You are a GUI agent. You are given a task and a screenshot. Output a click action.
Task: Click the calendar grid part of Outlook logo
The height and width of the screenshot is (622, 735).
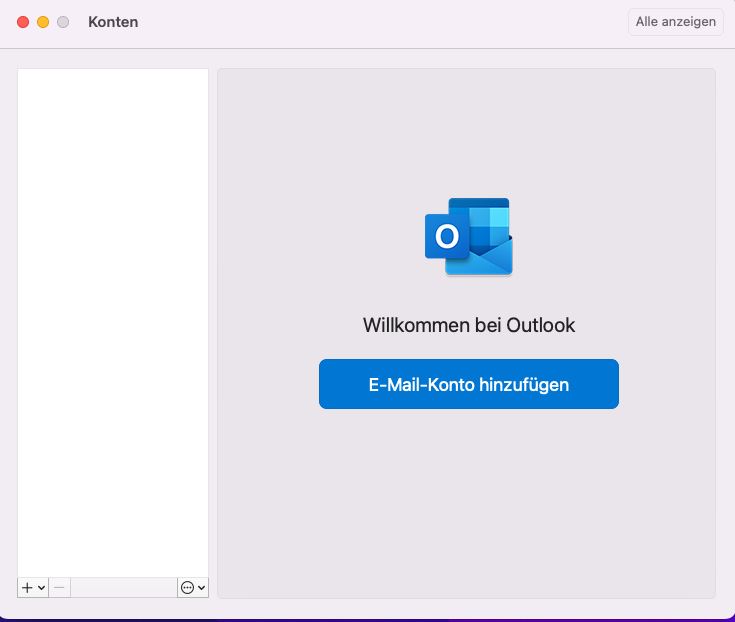[490, 218]
